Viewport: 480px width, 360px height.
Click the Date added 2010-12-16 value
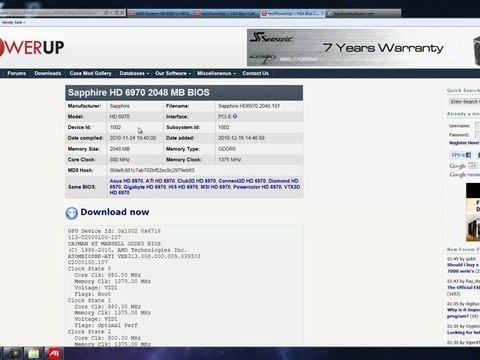[241, 138]
